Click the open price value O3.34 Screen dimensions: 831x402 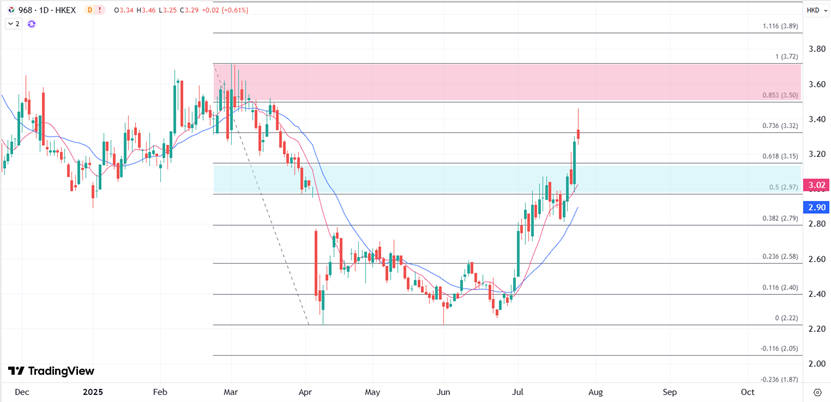[122, 10]
